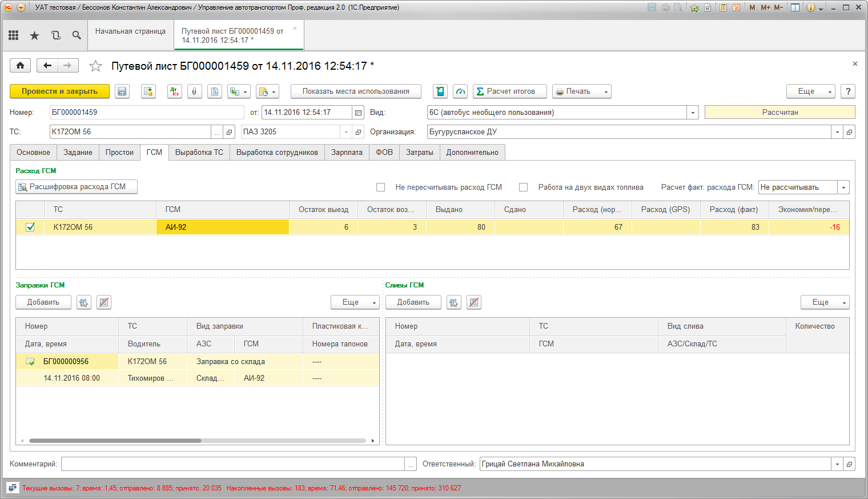The height and width of the screenshot is (499, 868).
Task: Click the speedometer gauge icon
Action: click(460, 91)
